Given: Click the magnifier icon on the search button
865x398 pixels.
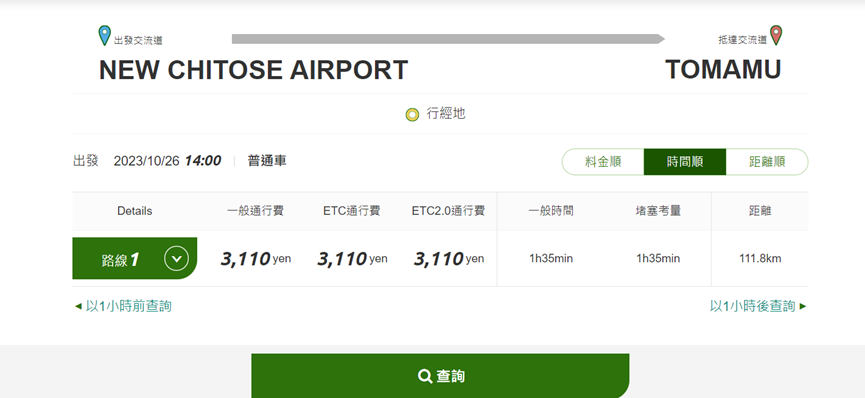Looking at the screenshot, I should pyautogui.click(x=424, y=376).
